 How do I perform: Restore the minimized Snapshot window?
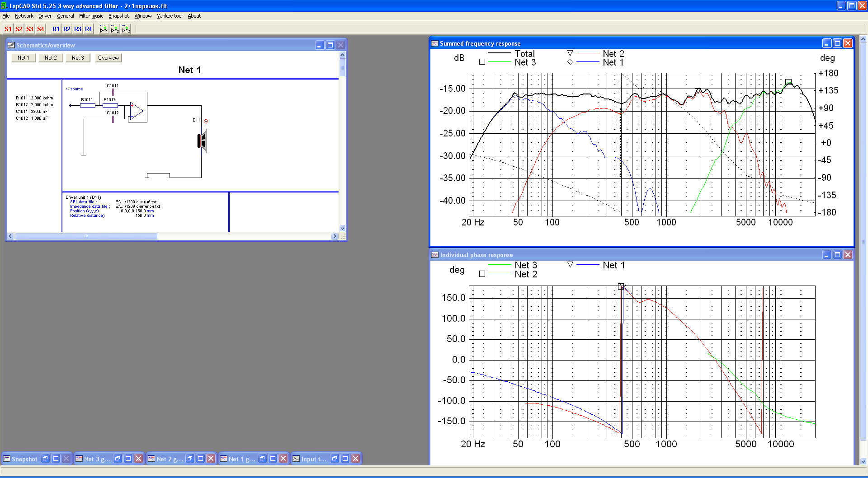45,459
